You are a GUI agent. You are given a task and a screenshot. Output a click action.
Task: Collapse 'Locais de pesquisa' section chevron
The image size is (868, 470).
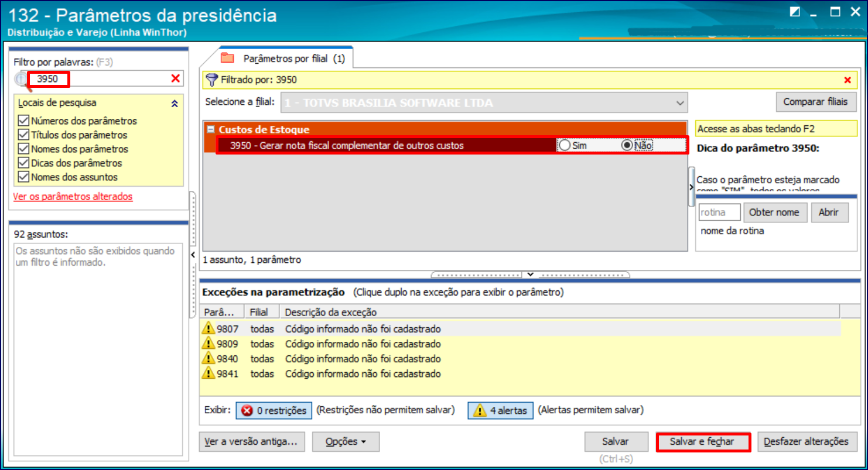coord(174,104)
